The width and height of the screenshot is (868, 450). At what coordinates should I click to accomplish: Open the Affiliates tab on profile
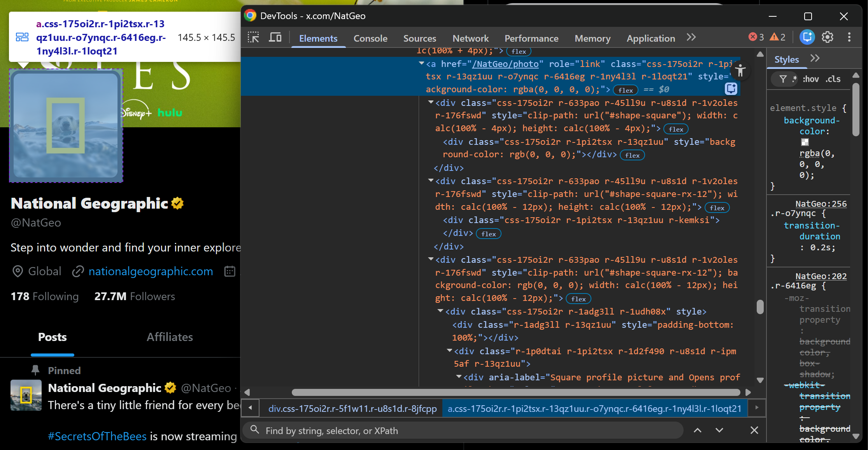pyautogui.click(x=170, y=337)
